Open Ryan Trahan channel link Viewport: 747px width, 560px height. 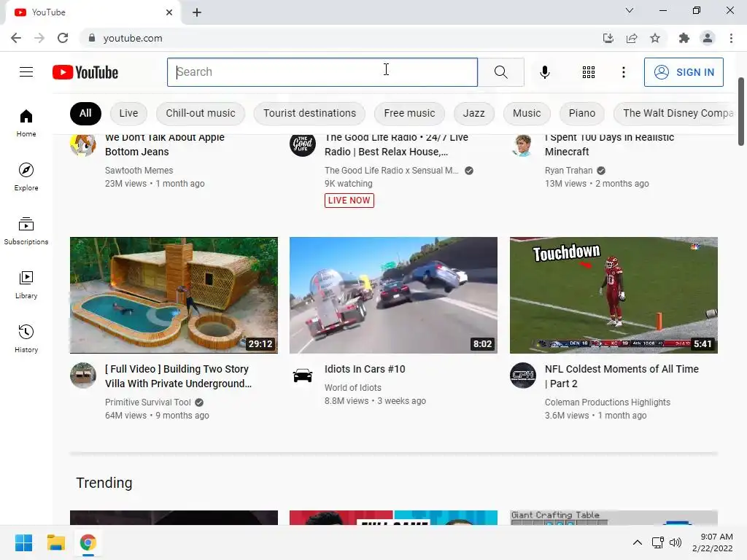click(x=569, y=171)
